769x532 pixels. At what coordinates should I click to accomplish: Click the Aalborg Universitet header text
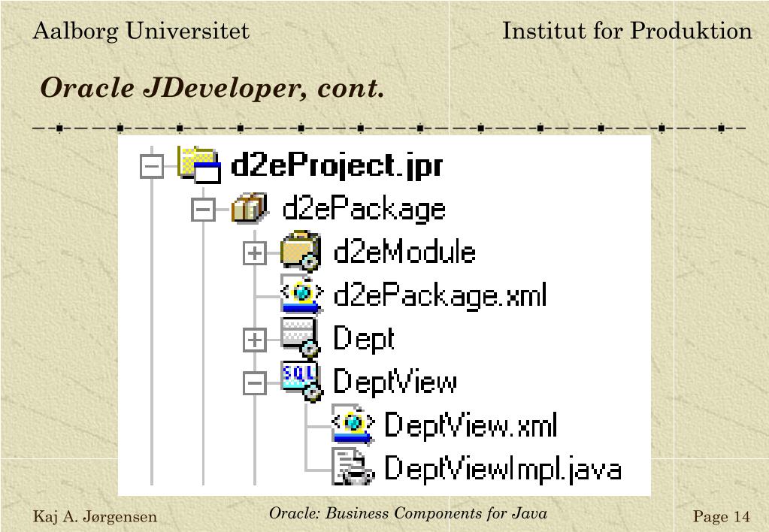point(141,31)
